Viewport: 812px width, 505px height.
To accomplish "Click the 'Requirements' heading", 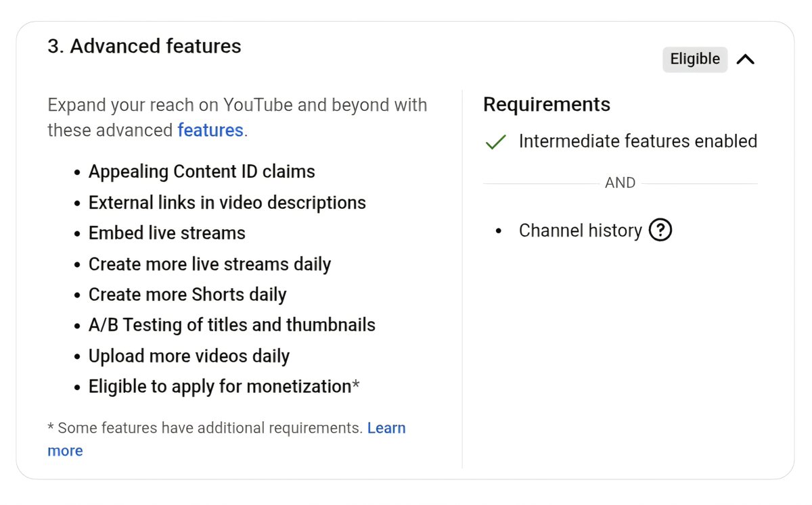I will click(x=547, y=104).
